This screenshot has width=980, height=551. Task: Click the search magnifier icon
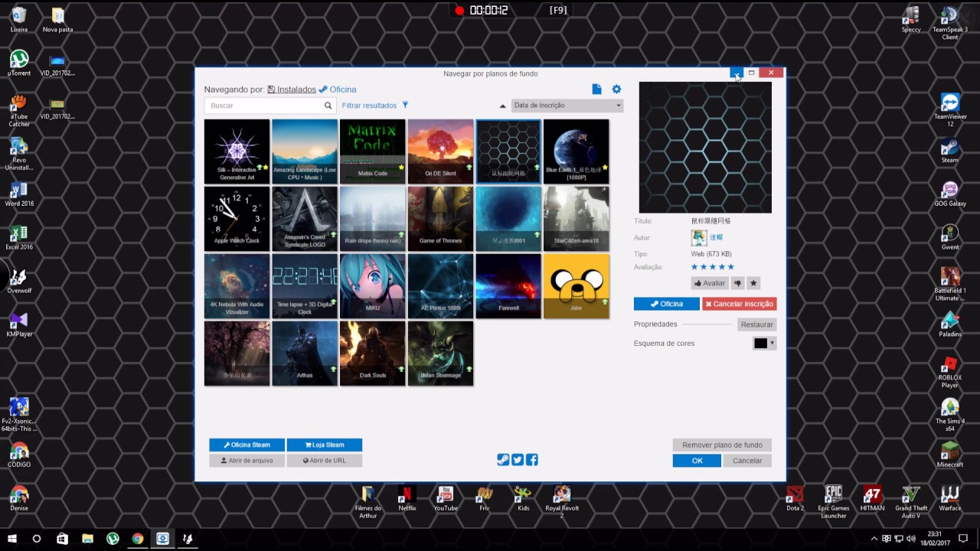pyautogui.click(x=328, y=106)
